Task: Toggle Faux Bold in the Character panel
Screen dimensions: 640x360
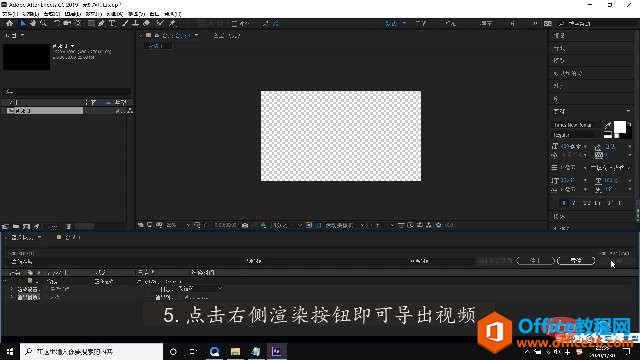Action: coord(564,203)
